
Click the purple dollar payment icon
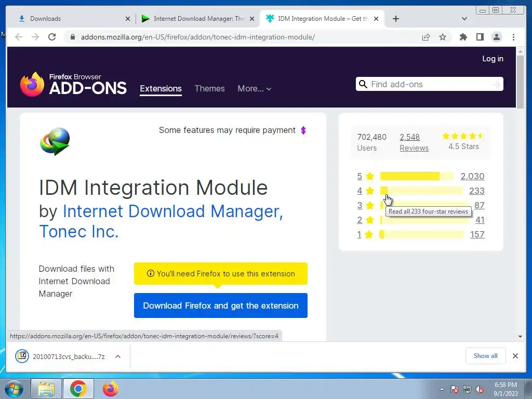pyautogui.click(x=303, y=130)
